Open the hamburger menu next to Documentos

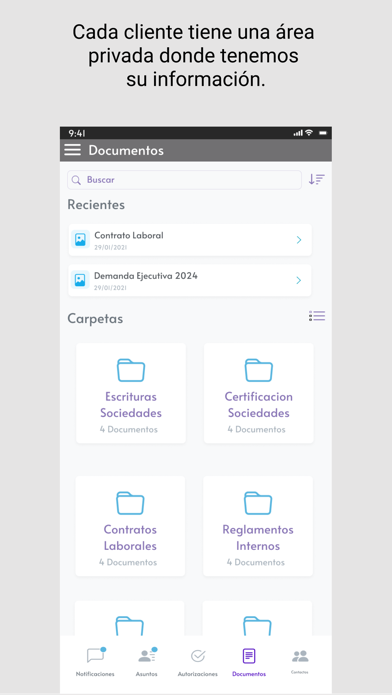tap(72, 150)
